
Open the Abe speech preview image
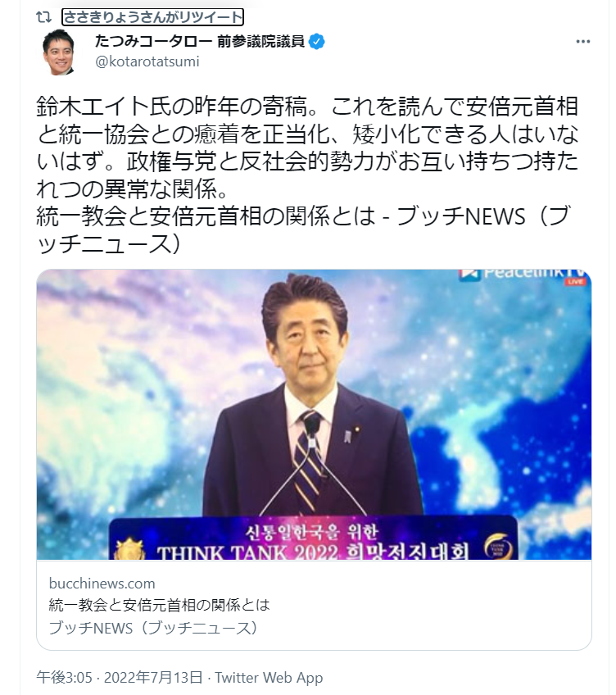(314, 414)
